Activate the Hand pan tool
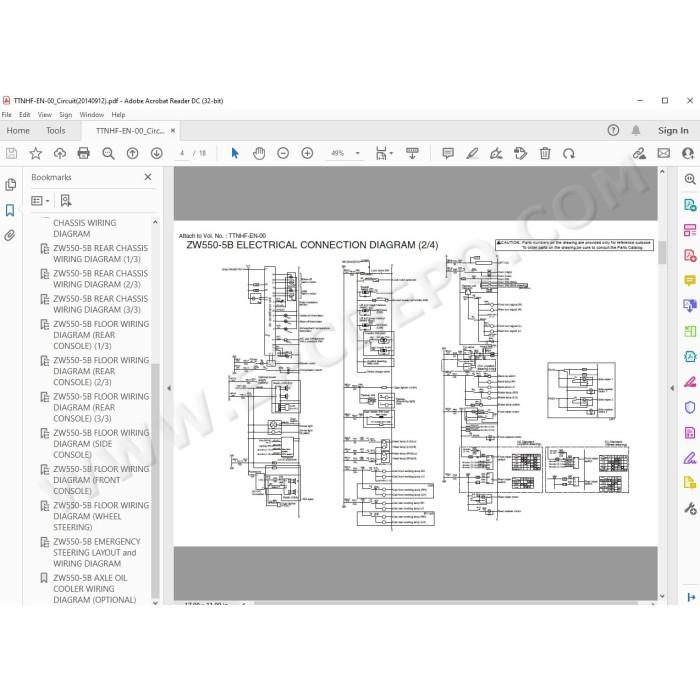The image size is (700, 700). coord(259,154)
